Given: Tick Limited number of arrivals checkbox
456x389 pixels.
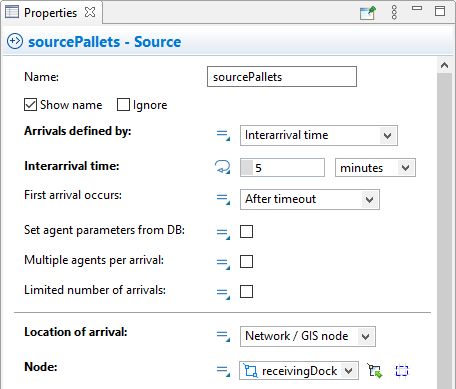Looking at the screenshot, I should (x=246, y=291).
